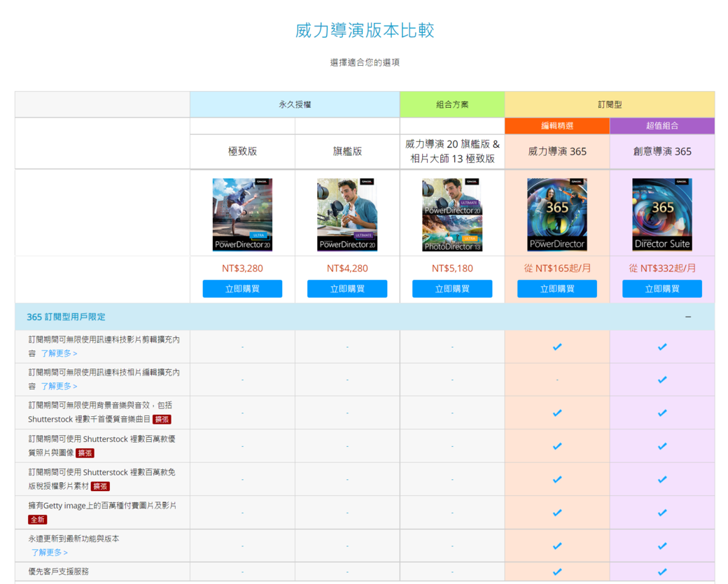Click 創意導演 365 checkmark for 優先客戶支援服務

[x=662, y=572]
